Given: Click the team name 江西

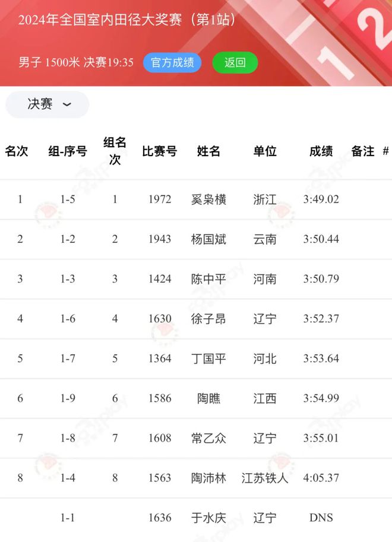Looking at the screenshot, I should pos(265,398).
